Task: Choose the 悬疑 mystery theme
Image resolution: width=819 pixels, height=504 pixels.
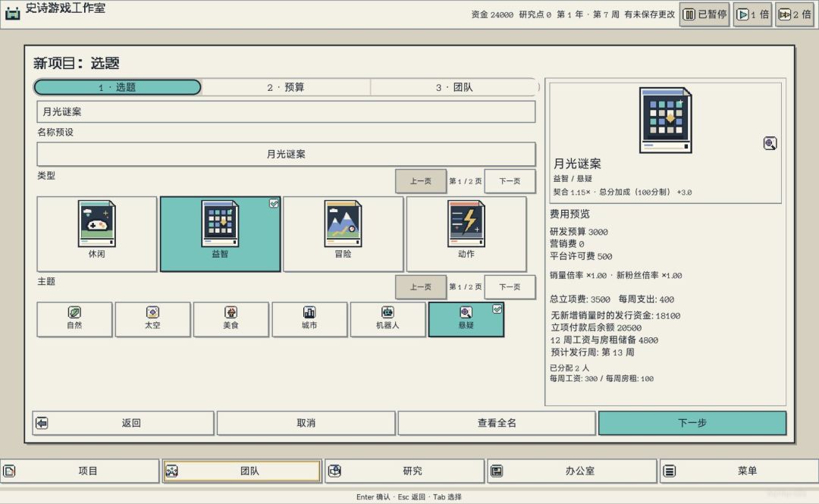Action: (466, 319)
